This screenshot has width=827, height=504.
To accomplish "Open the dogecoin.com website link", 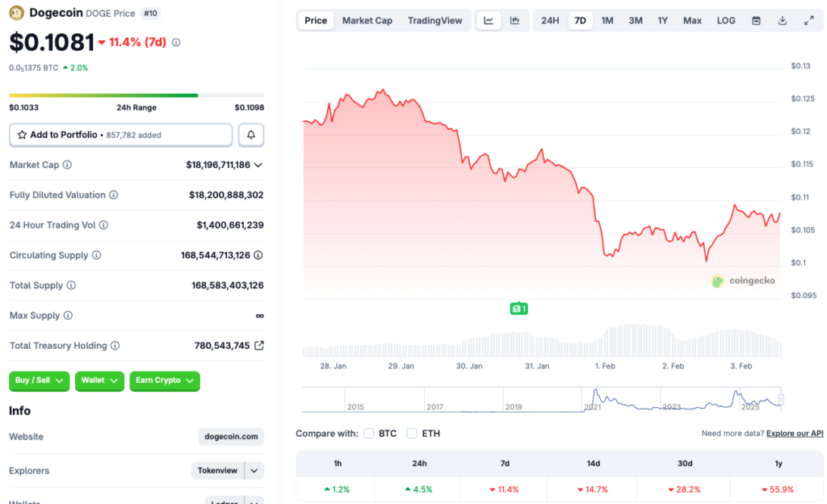I will click(230, 436).
